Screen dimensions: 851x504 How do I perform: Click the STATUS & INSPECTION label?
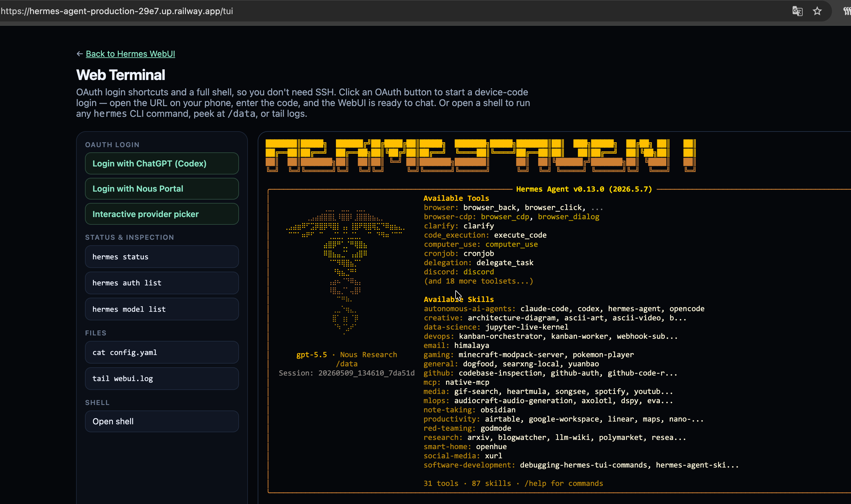click(x=129, y=237)
